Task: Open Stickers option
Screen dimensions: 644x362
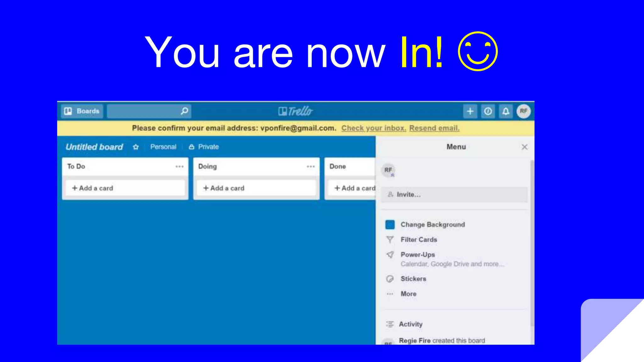Action: tap(413, 279)
